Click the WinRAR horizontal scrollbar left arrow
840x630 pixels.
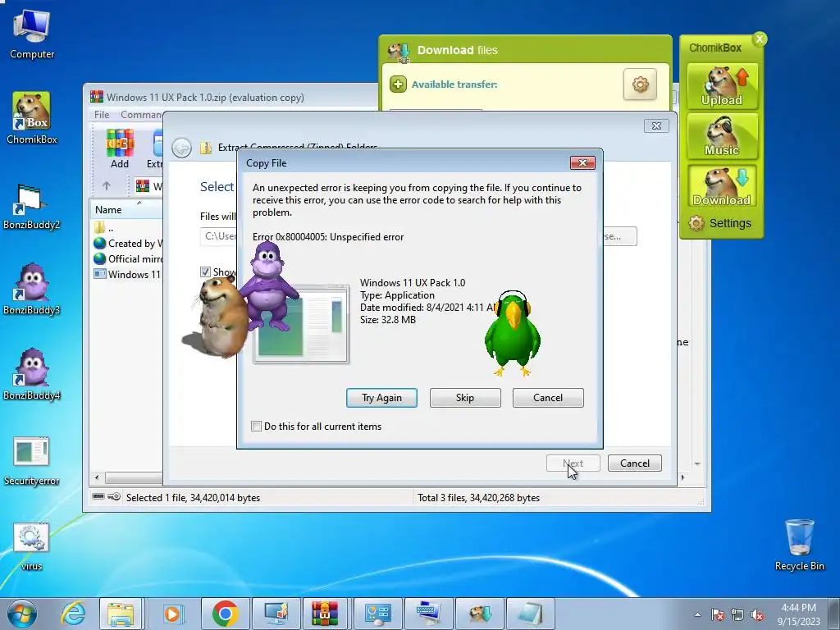tap(97, 477)
